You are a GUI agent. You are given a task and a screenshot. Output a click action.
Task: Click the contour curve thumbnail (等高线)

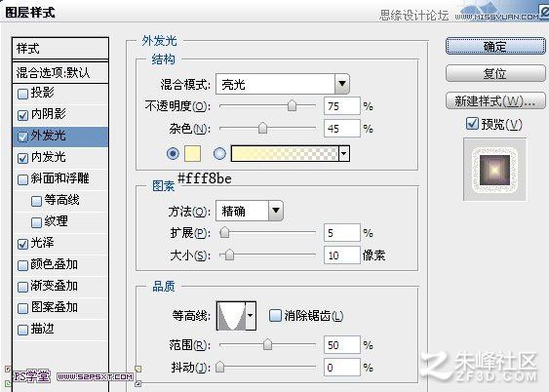(231, 316)
